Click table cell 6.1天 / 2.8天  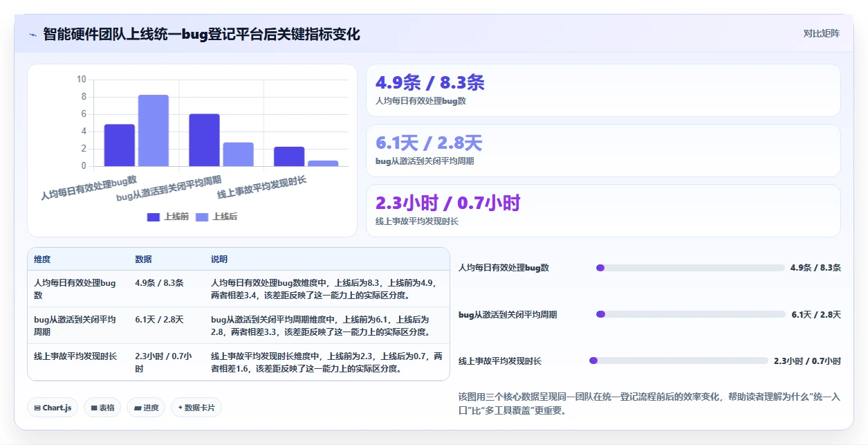(x=159, y=320)
